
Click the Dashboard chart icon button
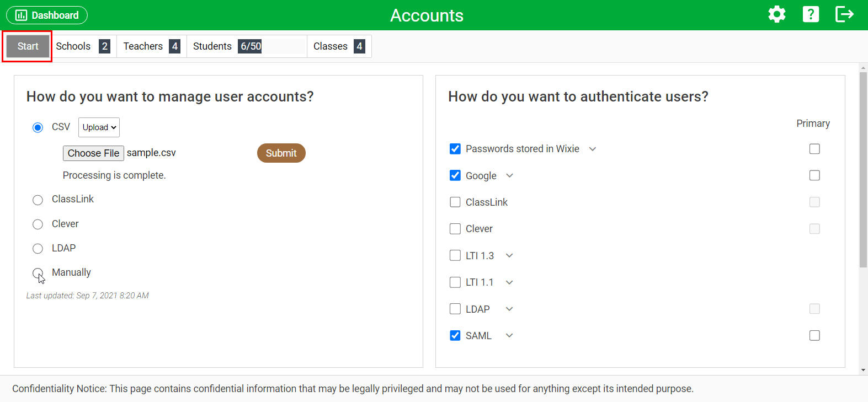pos(47,15)
